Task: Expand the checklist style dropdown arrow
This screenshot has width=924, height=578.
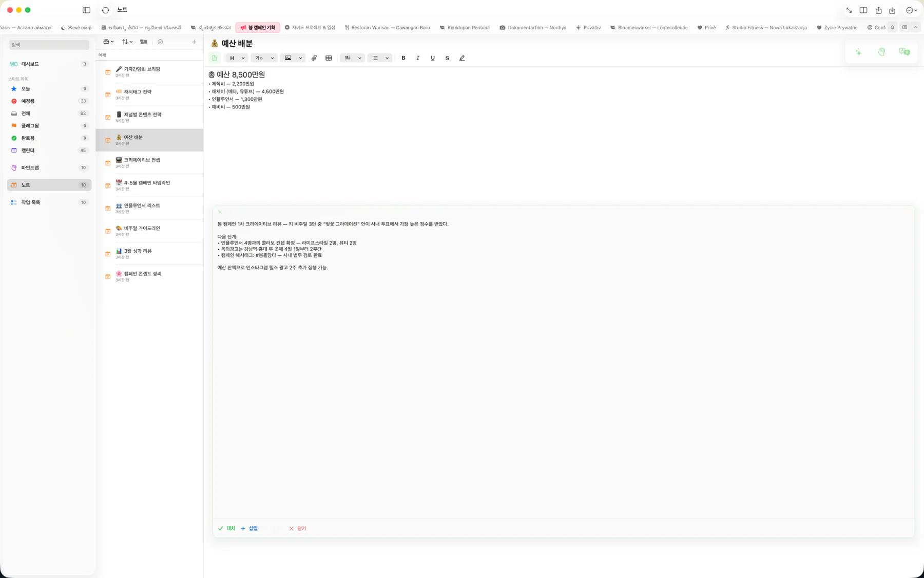Action: (360, 58)
